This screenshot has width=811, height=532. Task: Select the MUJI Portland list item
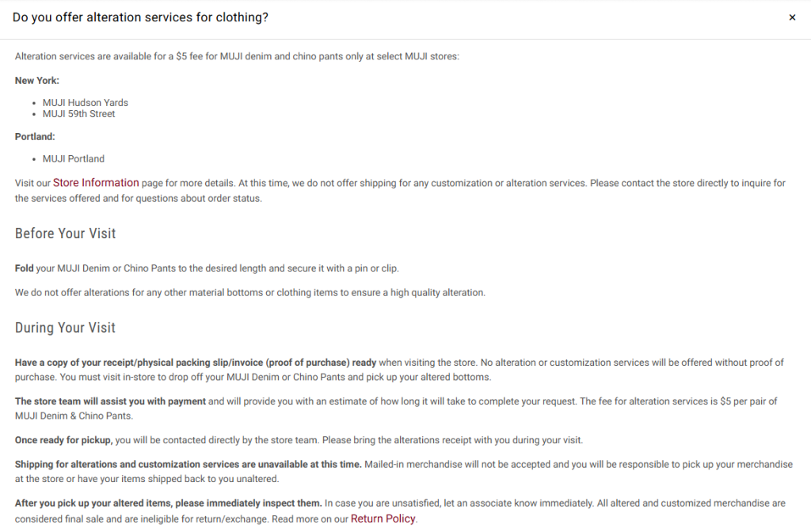(74, 159)
